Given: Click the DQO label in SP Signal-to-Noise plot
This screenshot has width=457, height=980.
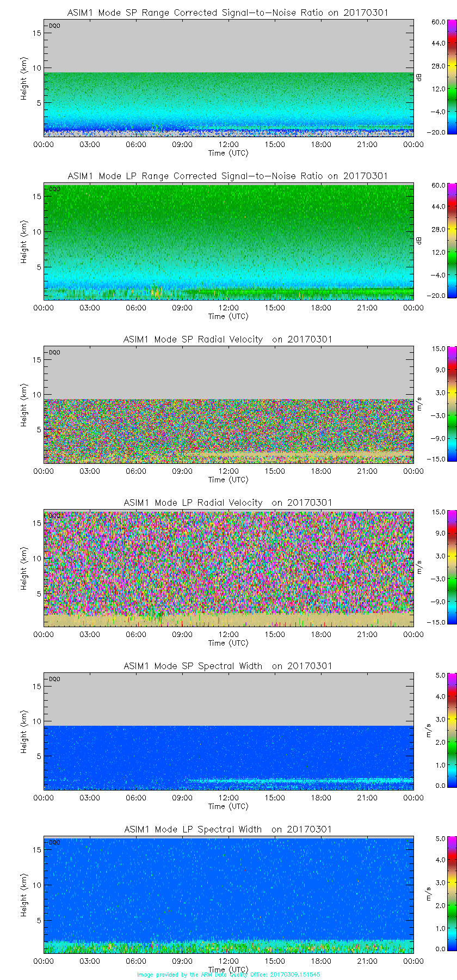Looking at the screenshot, I should (x=54, y=26).
